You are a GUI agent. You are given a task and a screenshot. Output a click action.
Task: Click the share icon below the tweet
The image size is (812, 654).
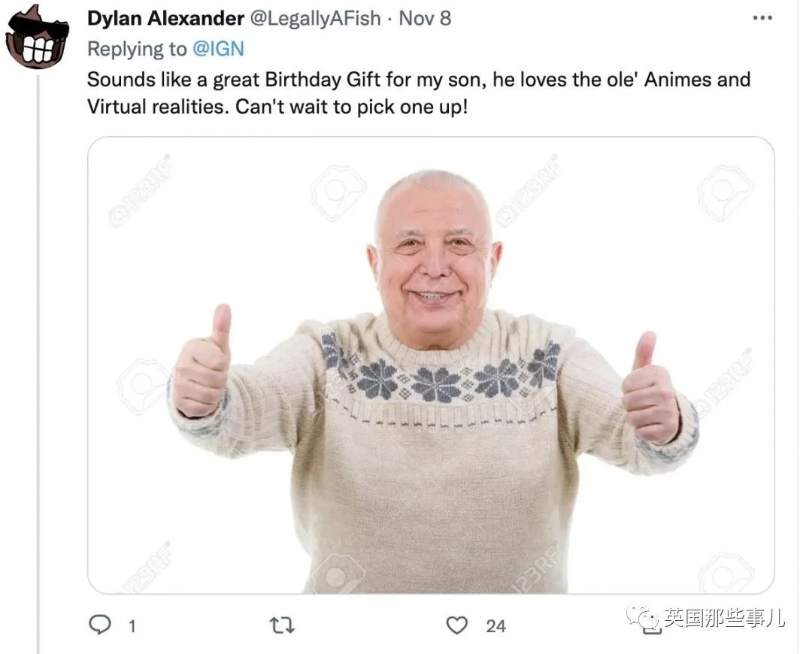651,626
